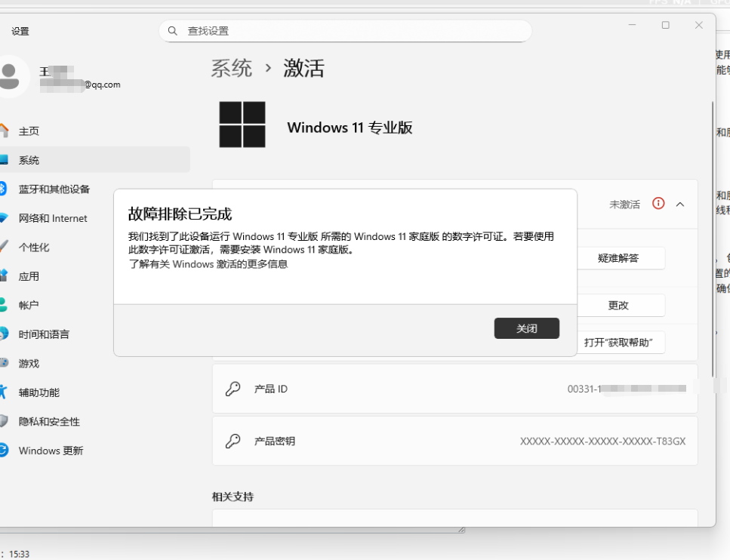
Task: Select the 辅助功能 accessibility icon
Action: pyautogui.click(x=9, y=392)
